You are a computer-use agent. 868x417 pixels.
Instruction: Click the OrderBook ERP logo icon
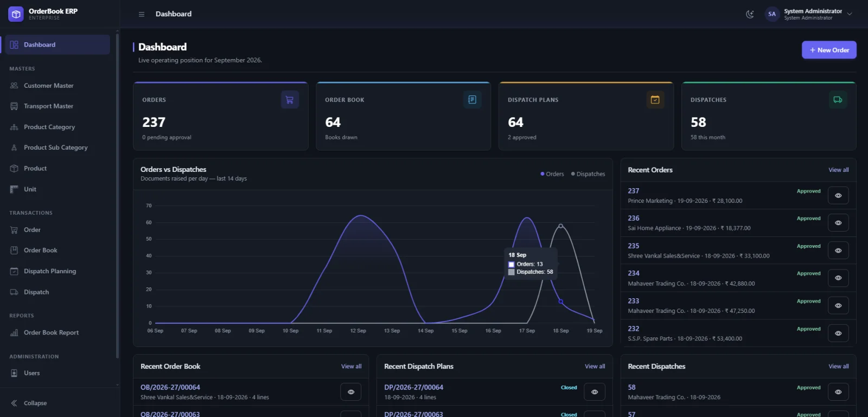(16, 14)
